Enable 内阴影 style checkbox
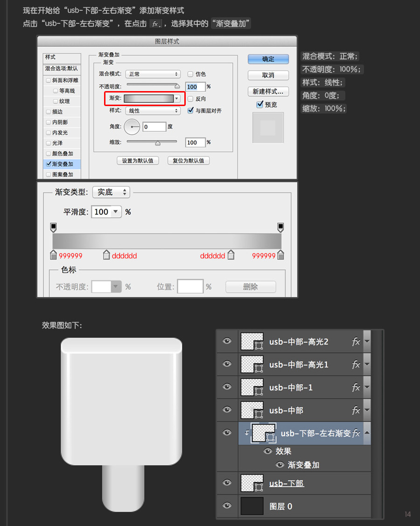 point(48,122)
